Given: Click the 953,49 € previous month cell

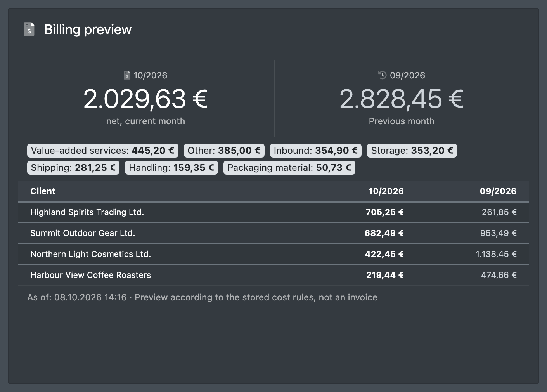Looking at the screenshot, I should coord(499,233).
